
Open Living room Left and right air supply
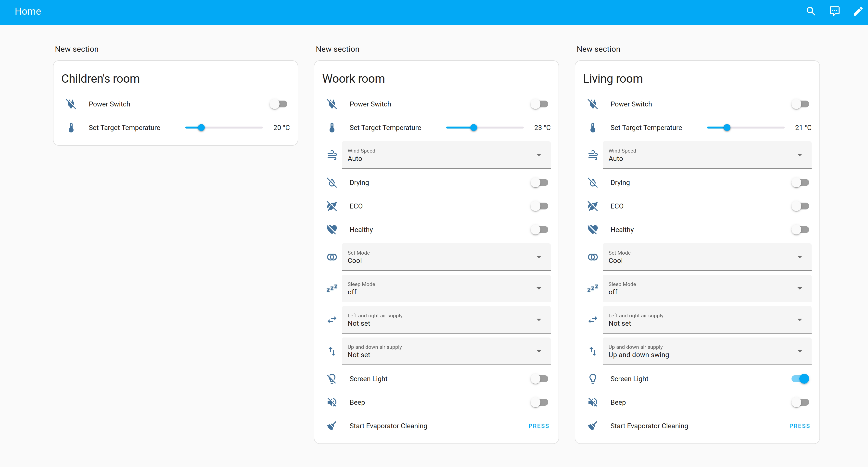tap(707, 320)
